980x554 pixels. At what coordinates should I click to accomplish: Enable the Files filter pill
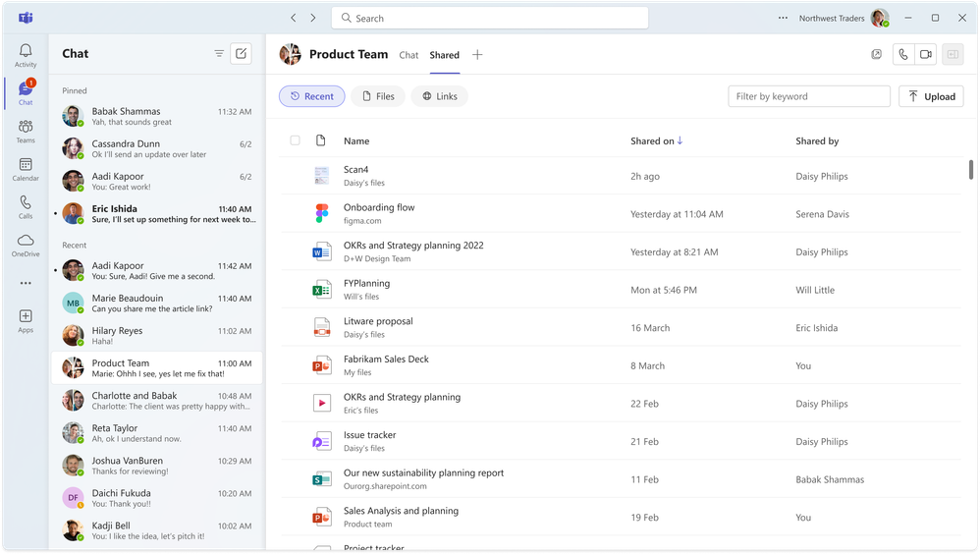pos(378,96)
